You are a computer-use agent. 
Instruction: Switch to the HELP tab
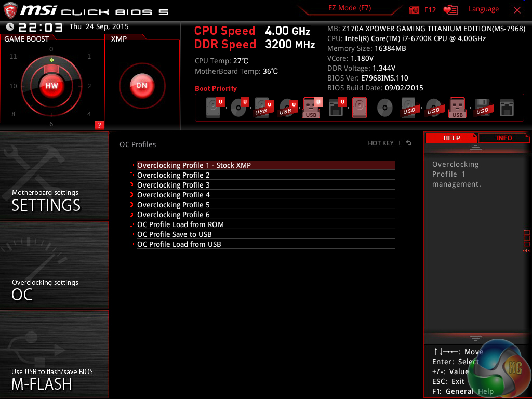coord(451,138)
